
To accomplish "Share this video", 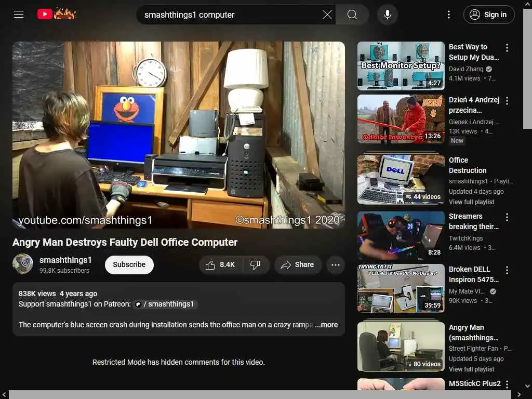I will (298, 264).
